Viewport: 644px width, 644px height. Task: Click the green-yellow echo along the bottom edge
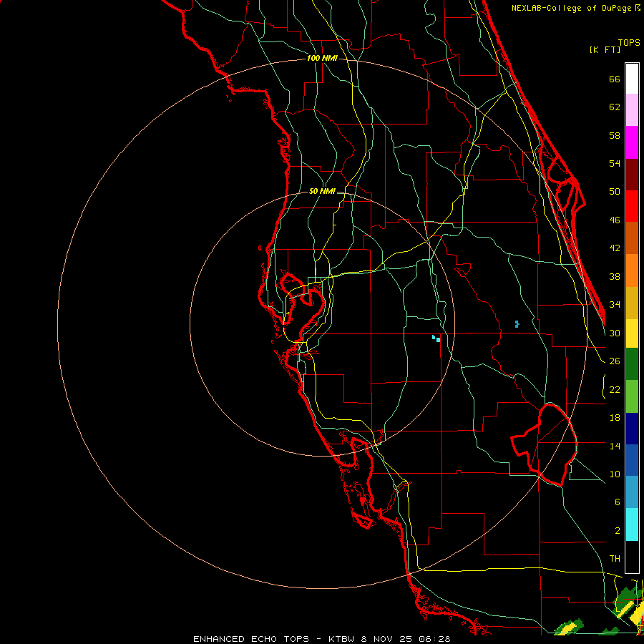(x=569, y=628)
